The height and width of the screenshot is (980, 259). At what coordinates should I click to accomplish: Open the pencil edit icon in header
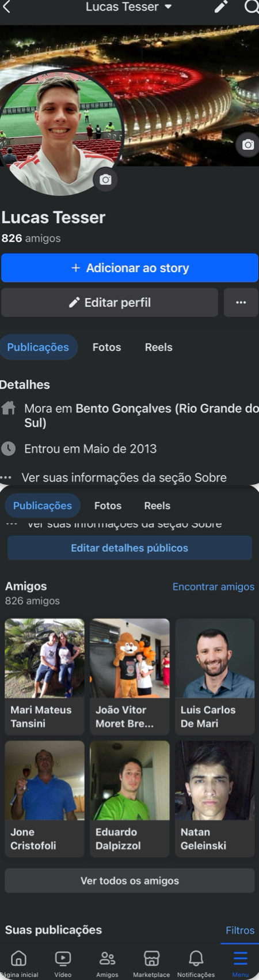coord(221,7)
